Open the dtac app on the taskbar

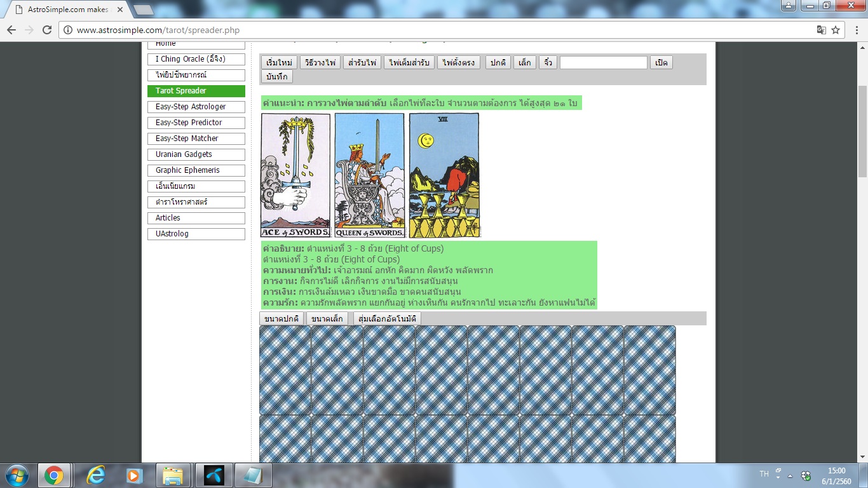214,475
